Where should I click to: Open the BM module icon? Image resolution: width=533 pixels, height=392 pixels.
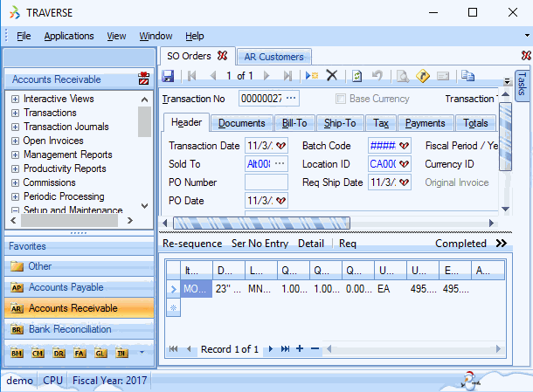(17, 354)
